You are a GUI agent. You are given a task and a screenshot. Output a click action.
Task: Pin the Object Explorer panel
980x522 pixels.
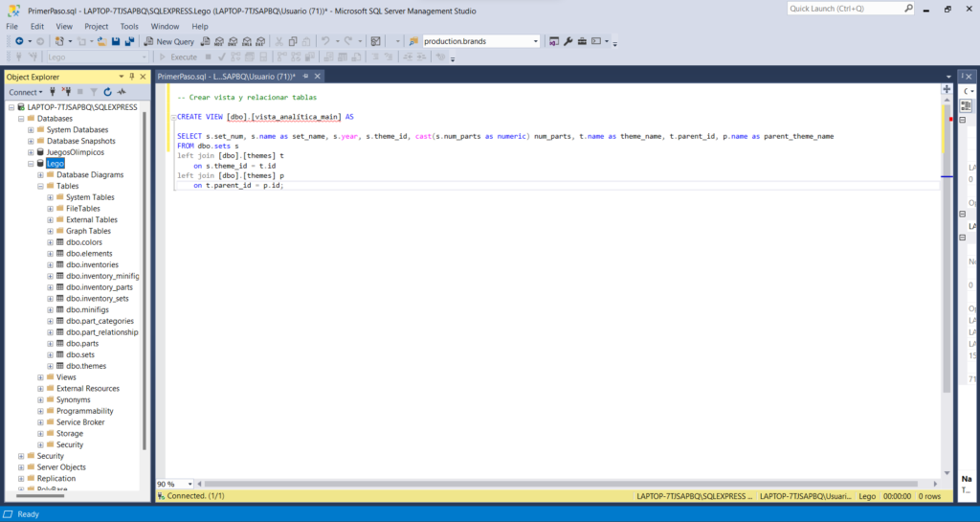pos(132,76)
